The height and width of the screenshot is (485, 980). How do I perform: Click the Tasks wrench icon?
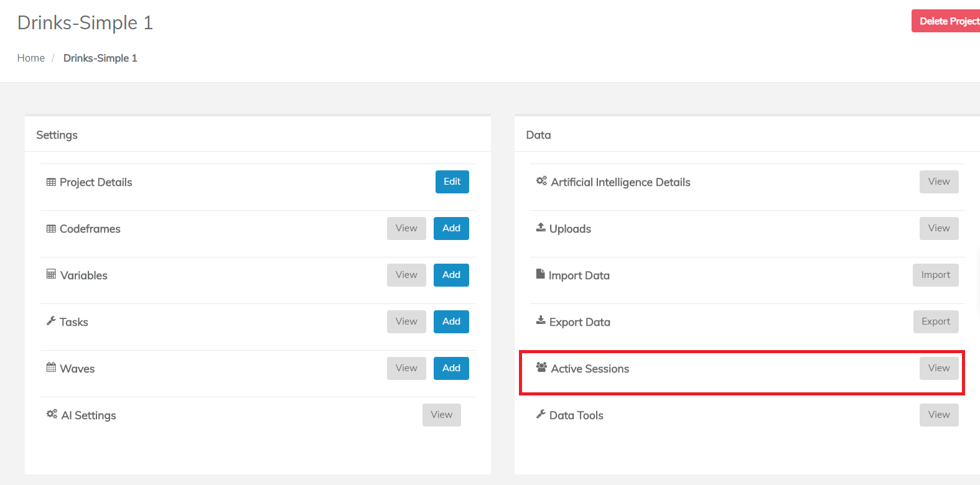point(51,321)
